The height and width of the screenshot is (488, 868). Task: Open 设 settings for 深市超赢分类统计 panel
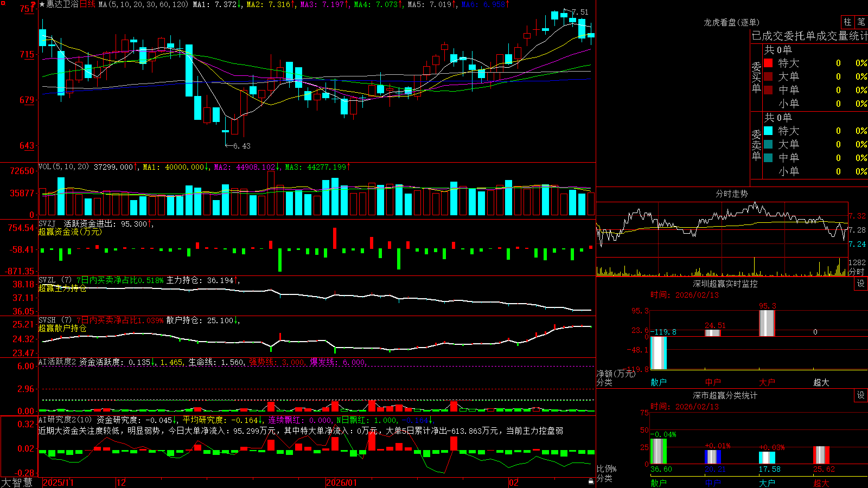[861, 395]
